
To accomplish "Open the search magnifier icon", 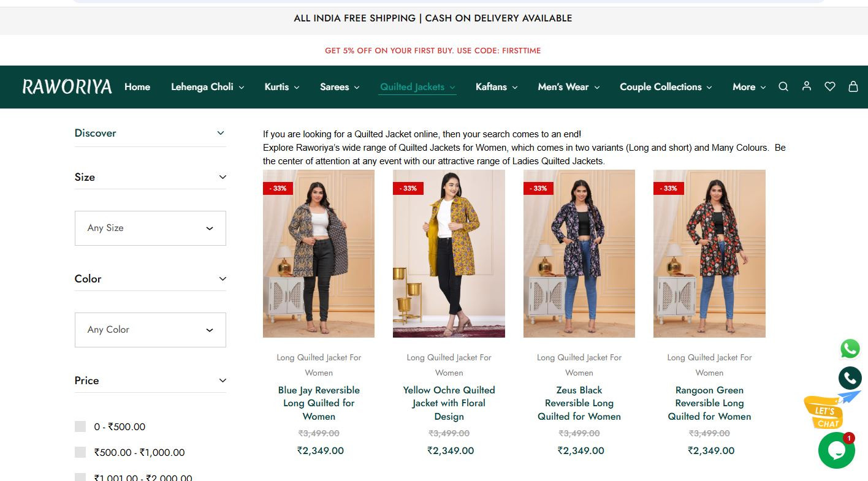I will [x=783, y=87].
